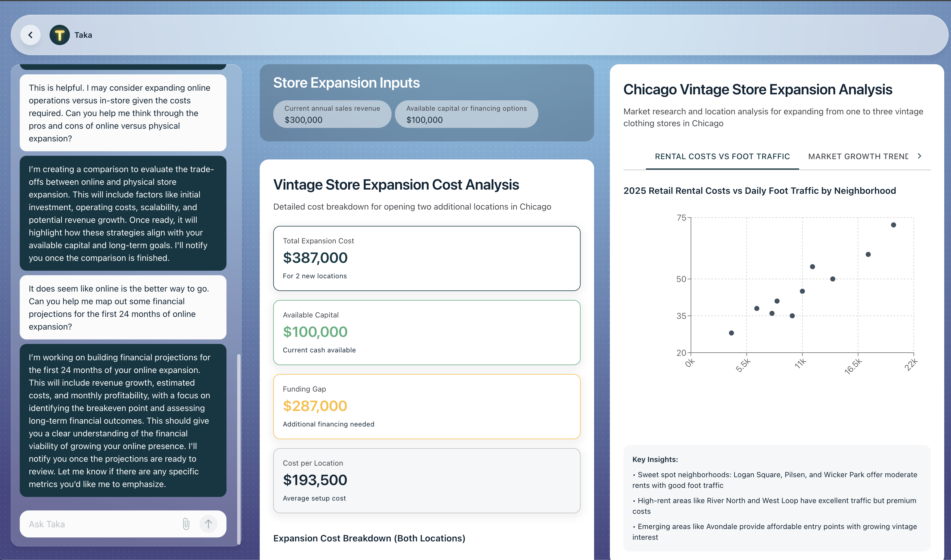951x560 pixels.
Task: Click the Emerging areas Avondale insight
Action: coord(775,532)
